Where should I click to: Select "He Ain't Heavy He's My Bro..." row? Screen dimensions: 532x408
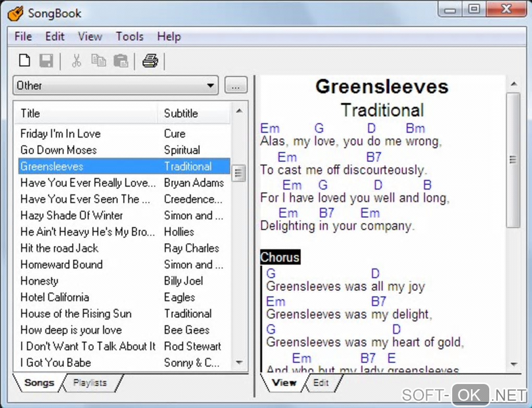[x=124, y=232]
